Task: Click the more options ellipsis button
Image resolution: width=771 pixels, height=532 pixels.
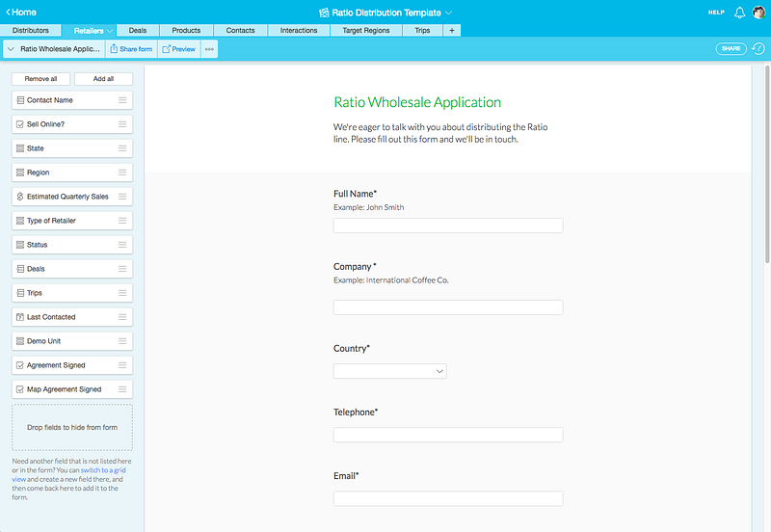Action: [209, 49]
